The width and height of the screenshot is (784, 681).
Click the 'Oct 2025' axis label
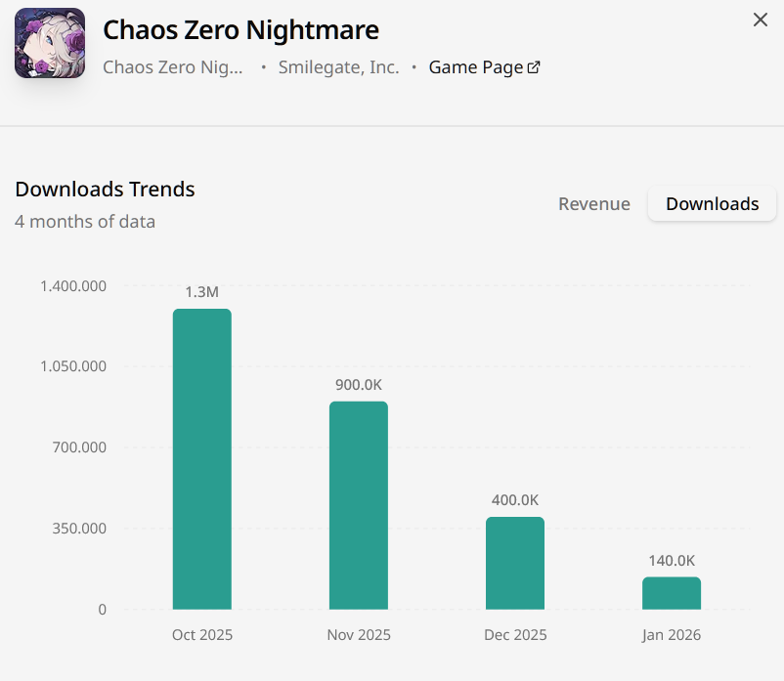tap(202, 634)
